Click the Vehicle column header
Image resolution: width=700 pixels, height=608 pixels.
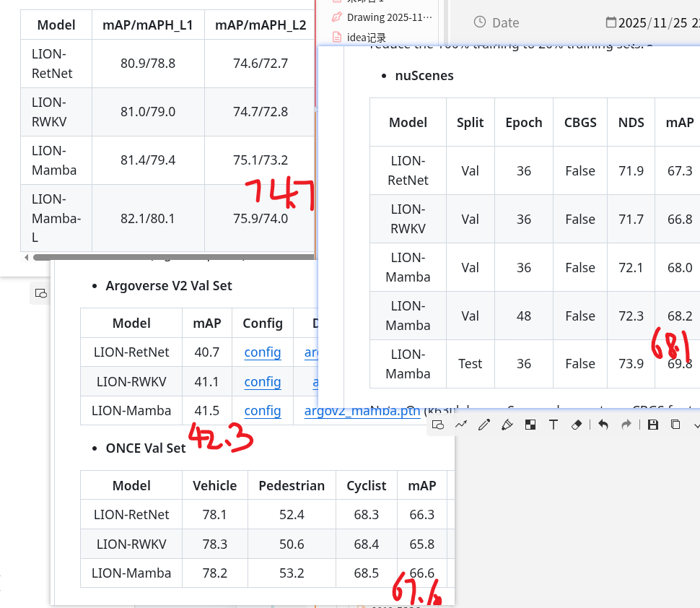tap(215, 485)
